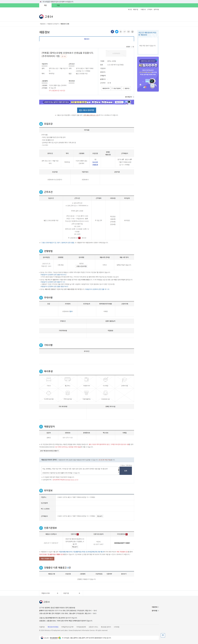Click the 고용24 입사지원 apply button
The width and height of the screenshot is (198, 644).
tap(87, 110)
